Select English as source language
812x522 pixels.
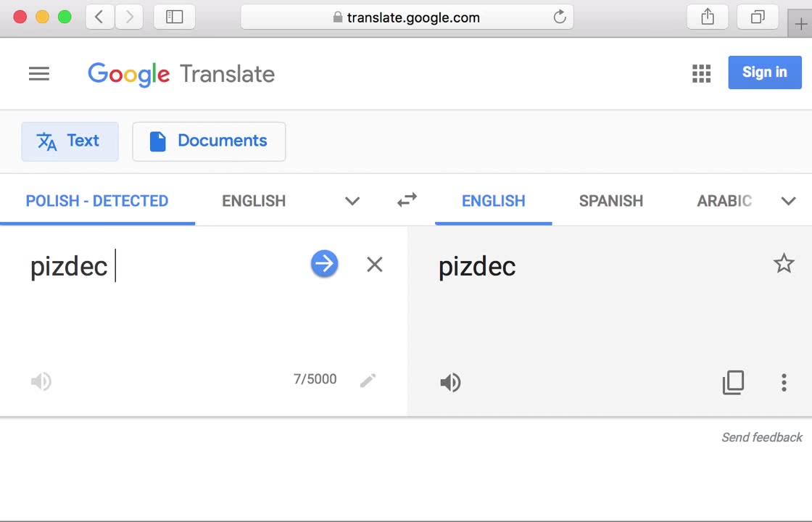(x=254, y=201)
